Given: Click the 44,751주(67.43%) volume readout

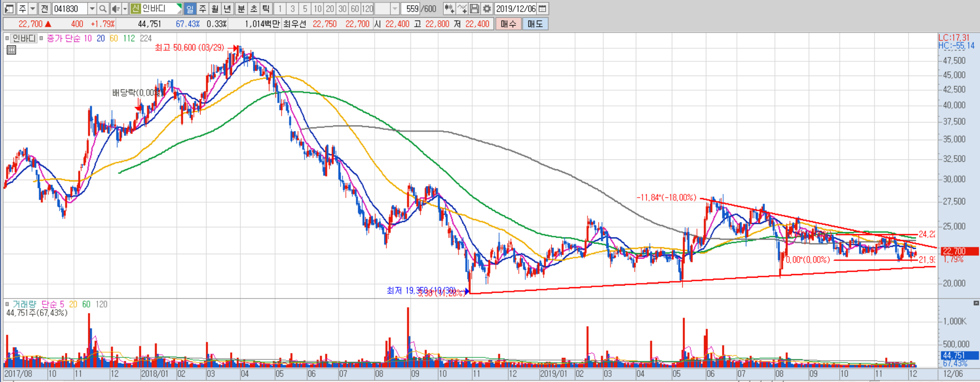Looking at the screenshot, I should tap(37, 313).
